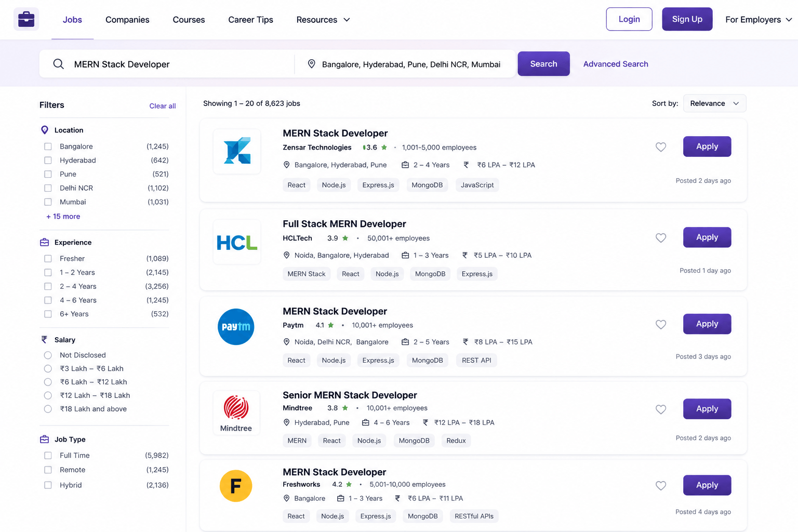Open Advanced Search link
This screenshot has width=798, height=532.
(616, 64)
